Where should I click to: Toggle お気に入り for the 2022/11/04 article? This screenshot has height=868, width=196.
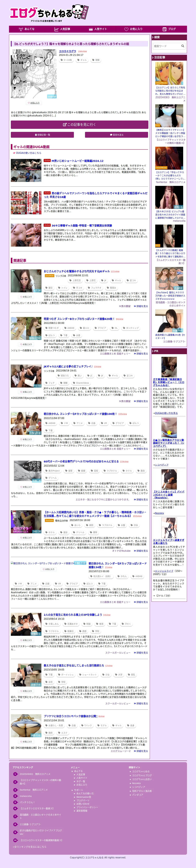point(26,439)
